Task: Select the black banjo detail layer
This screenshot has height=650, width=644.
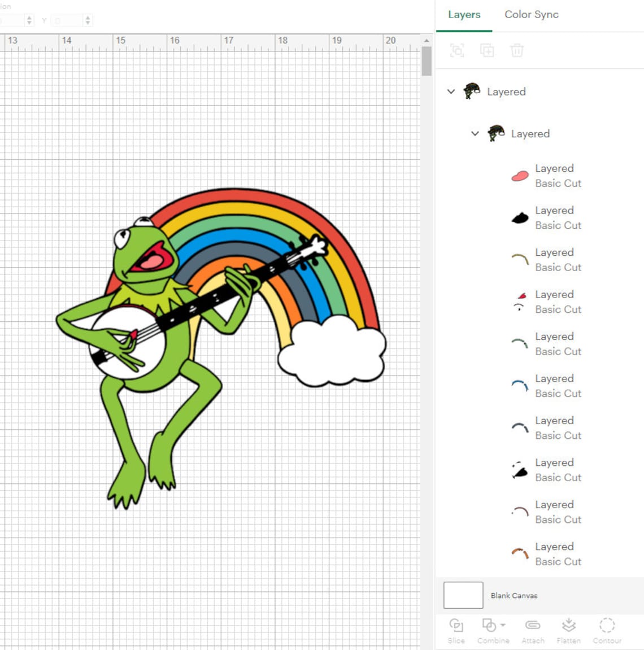Action: (x=520, y=470)
